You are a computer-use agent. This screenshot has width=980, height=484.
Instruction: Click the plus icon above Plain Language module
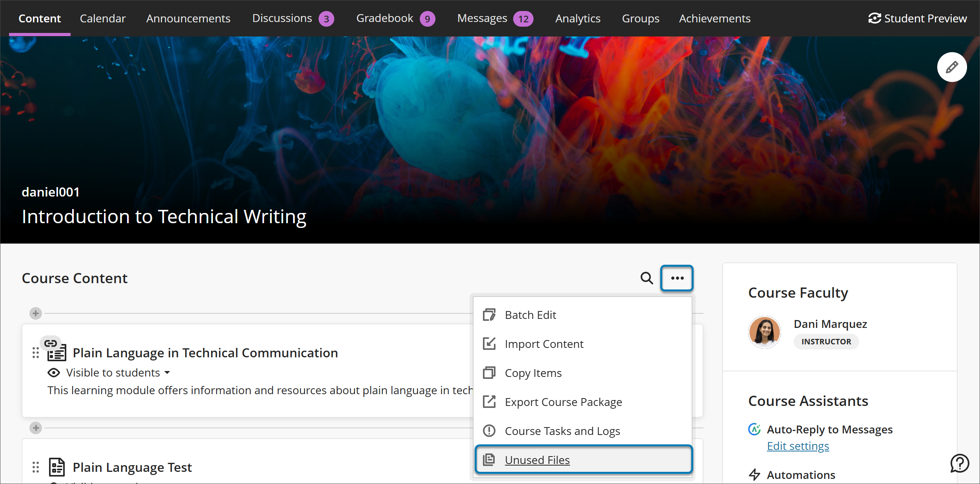tap(36, 313)
